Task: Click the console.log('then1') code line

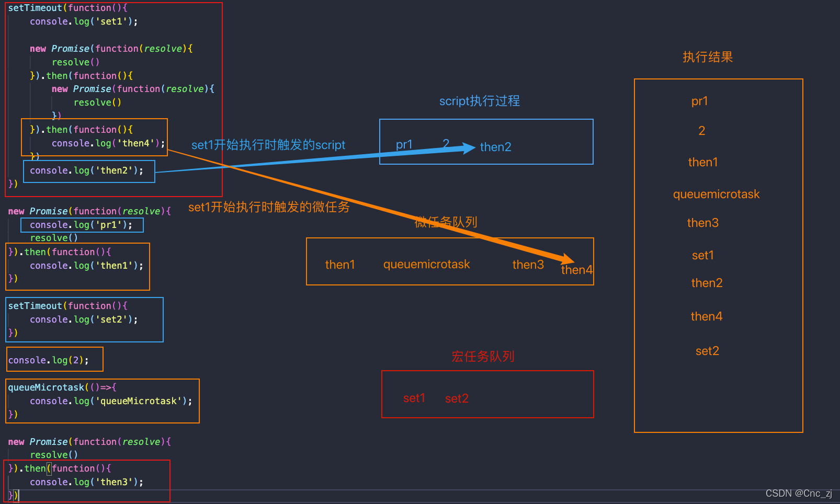Action: point(86,266)
